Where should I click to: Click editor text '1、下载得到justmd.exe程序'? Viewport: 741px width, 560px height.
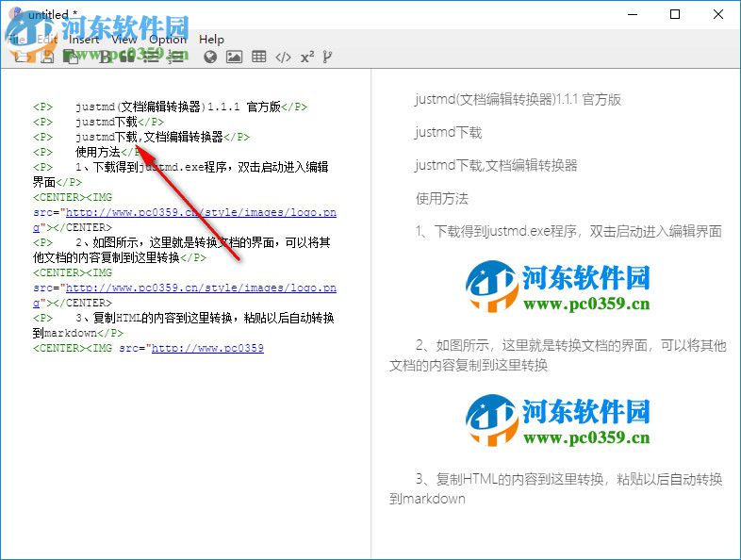[150, 167]
